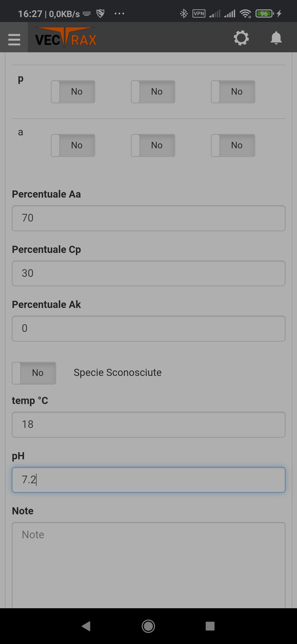
Task: Focus the temp °C field
Action: [x=148, y=425]
